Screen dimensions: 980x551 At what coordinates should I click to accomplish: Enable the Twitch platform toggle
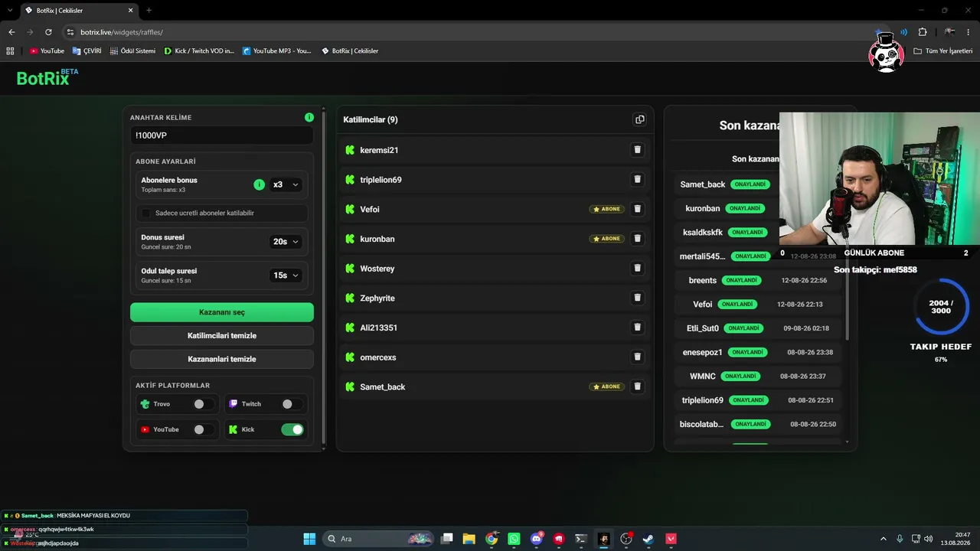(291, 404)
